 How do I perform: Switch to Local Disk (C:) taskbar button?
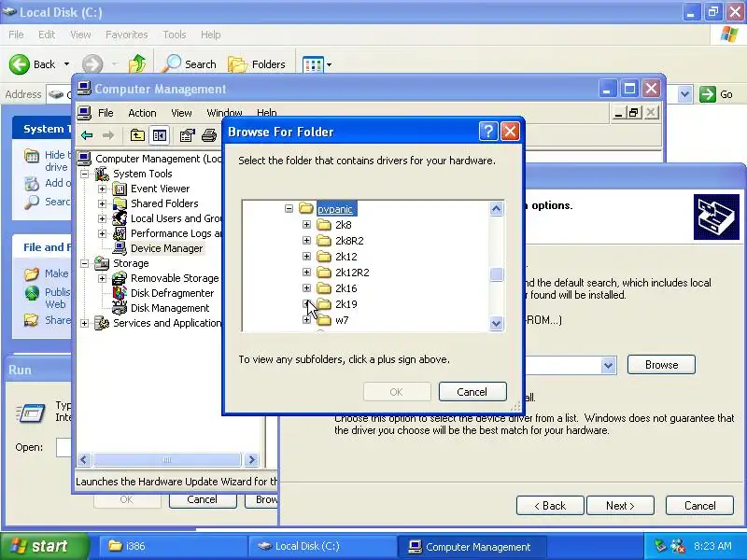click(321, 546)
